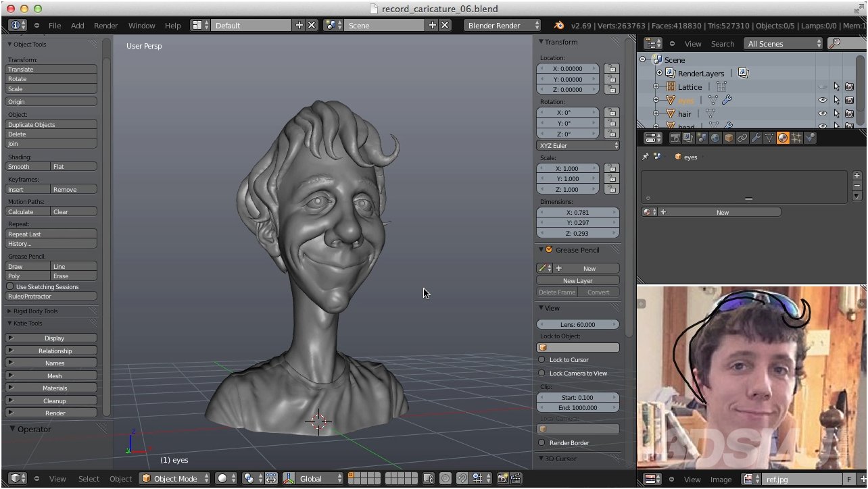Viewport: 868px width, 489px height.
Task: Toggle renderability camera for hair
Action: click(x=849, y=113)
